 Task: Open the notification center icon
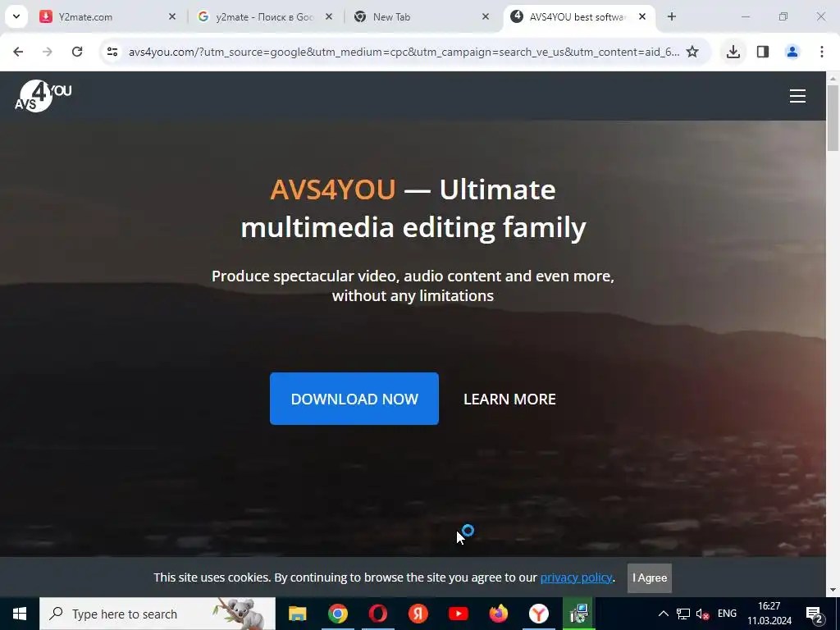coord(815,614)
